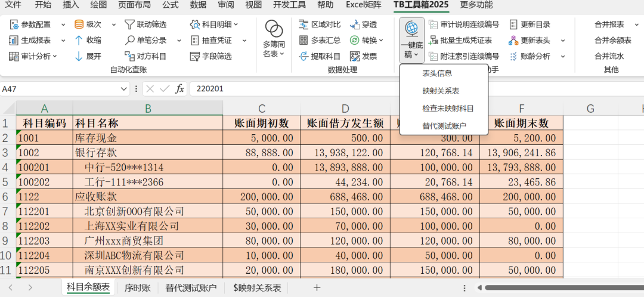Run 区域对比 comparison tool
644x297 pixels.
320,24
